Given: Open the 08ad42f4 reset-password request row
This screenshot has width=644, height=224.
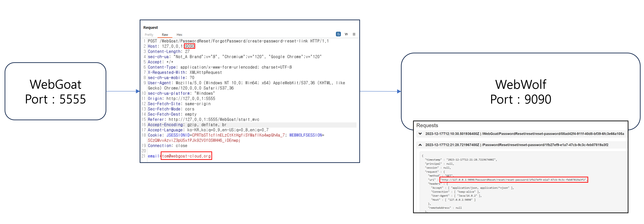Looking at the screenshot, I should tap(525, 134).
